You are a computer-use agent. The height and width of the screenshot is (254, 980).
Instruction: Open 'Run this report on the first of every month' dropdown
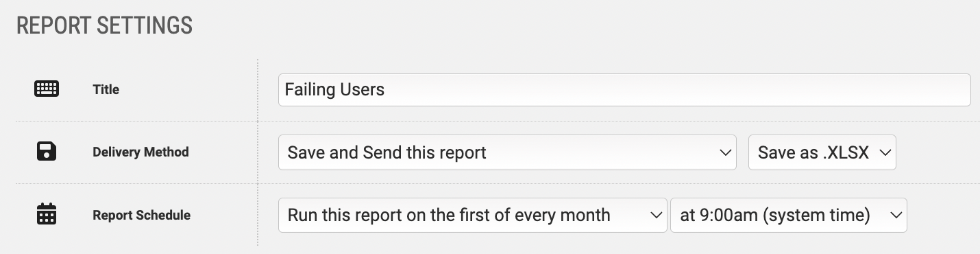tap(472, 216)
